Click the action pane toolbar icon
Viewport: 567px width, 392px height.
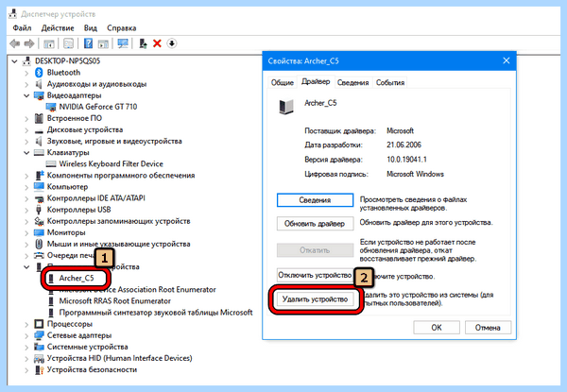point(103,44)
